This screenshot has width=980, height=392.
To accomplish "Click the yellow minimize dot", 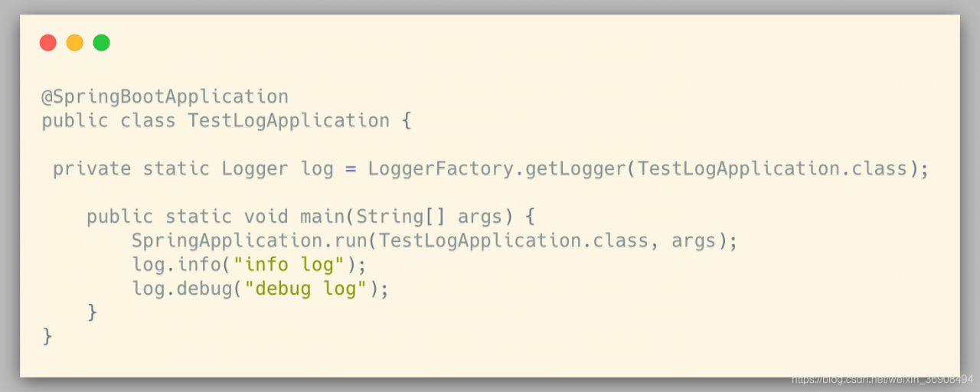I will click(74, 43).
